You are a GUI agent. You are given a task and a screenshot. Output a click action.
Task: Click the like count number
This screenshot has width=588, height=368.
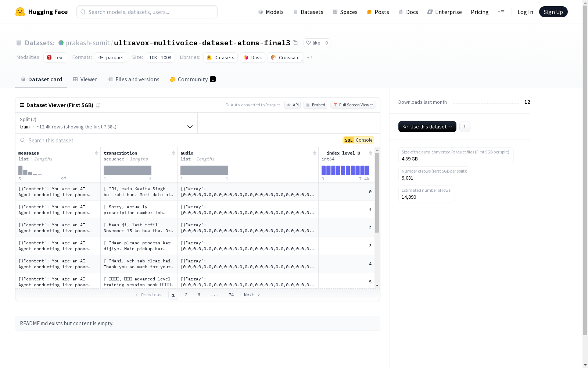coord(326,43)
